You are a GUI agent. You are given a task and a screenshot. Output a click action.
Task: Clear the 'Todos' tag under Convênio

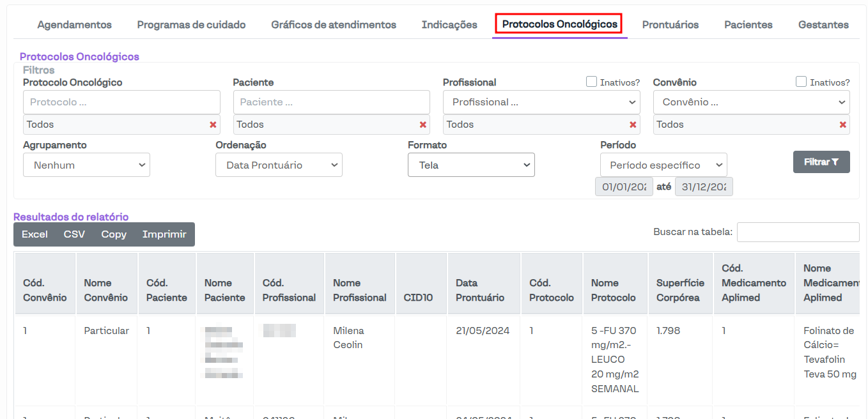[x=842, y=125]
